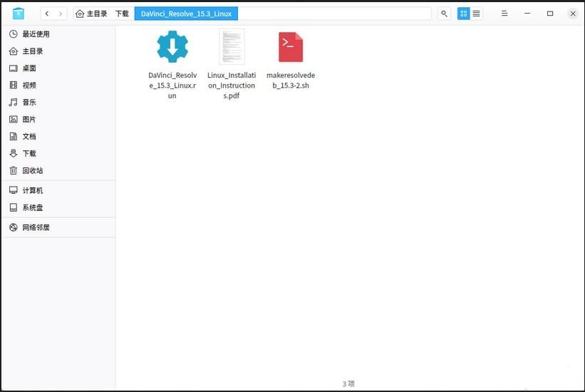This screenshot has width=585, height=392.
Task: Open 主目录 in the breadcrumb path
Action: [x=97, y=14]
